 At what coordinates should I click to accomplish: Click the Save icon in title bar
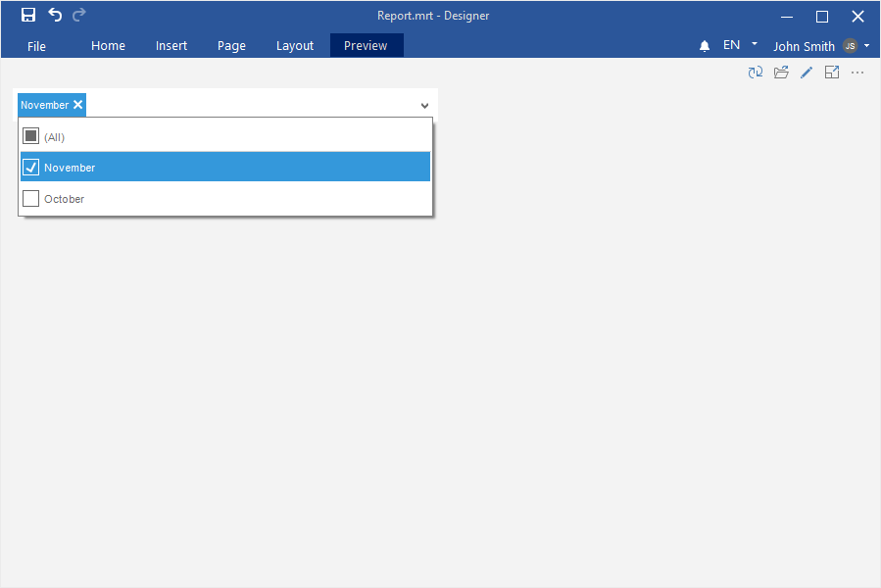28,15
